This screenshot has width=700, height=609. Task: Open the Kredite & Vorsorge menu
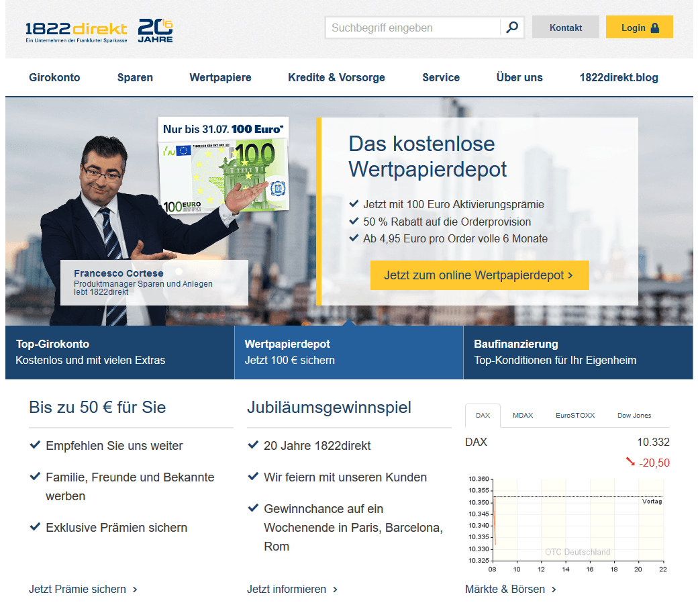(x=337, y=78)
